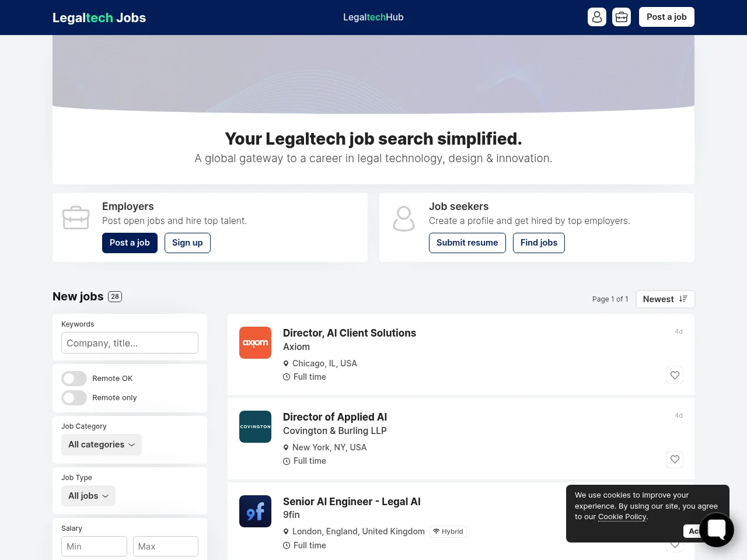Focus the Keywords search field
747x560 pixels.
point(130,343)
